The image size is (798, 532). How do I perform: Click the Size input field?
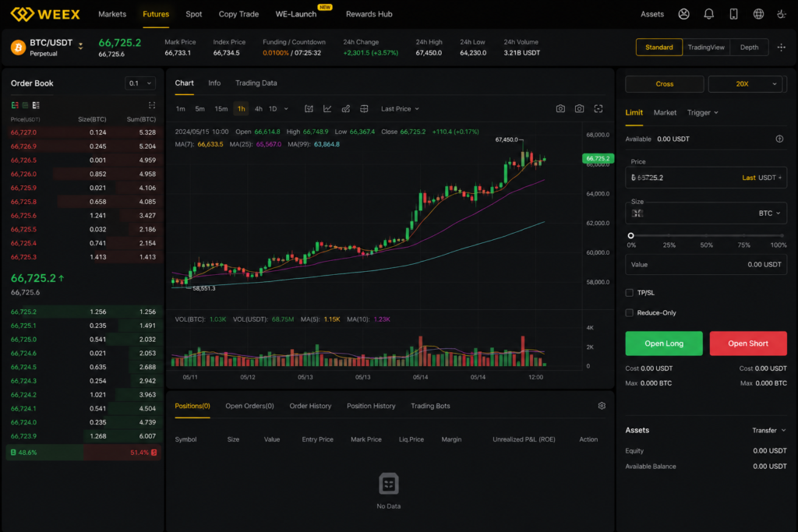(706, 213)
